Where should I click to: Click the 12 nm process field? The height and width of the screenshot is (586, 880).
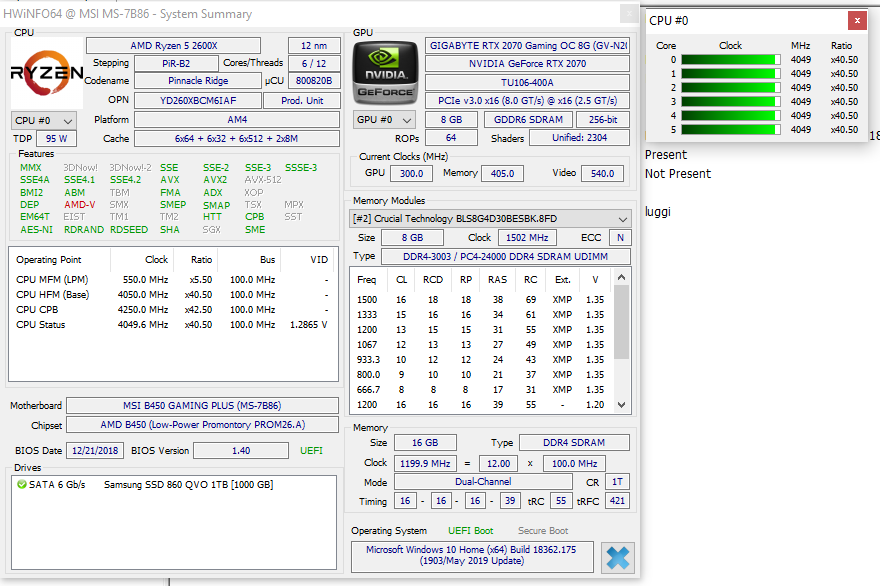click(x=314, y=45)
